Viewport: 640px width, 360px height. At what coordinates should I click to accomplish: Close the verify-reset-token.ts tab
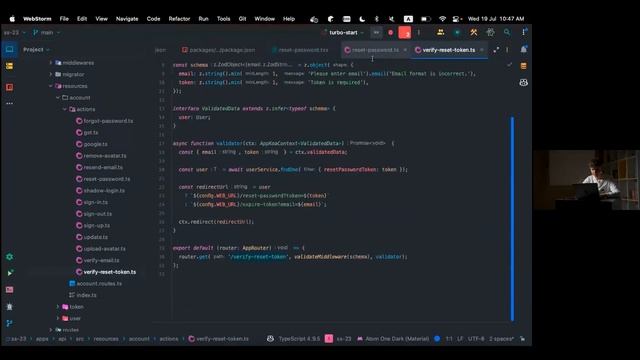pos(482,50)
